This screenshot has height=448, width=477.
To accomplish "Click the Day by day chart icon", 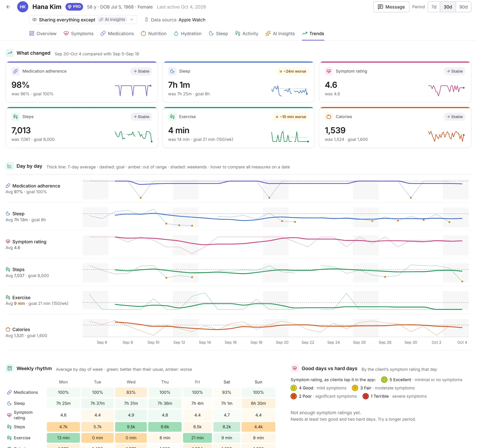I will tap(10, 166).
